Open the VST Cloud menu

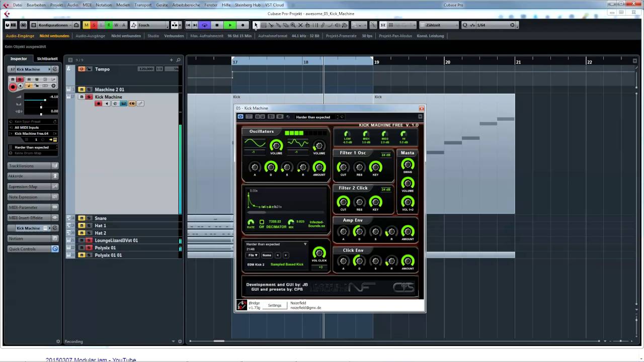pyautogui.click(x=275, y=5)
